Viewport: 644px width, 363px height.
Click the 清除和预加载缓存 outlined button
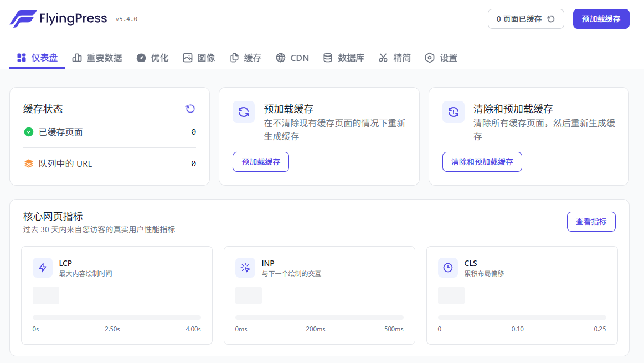pyautogui.click(x=482, y=162)
